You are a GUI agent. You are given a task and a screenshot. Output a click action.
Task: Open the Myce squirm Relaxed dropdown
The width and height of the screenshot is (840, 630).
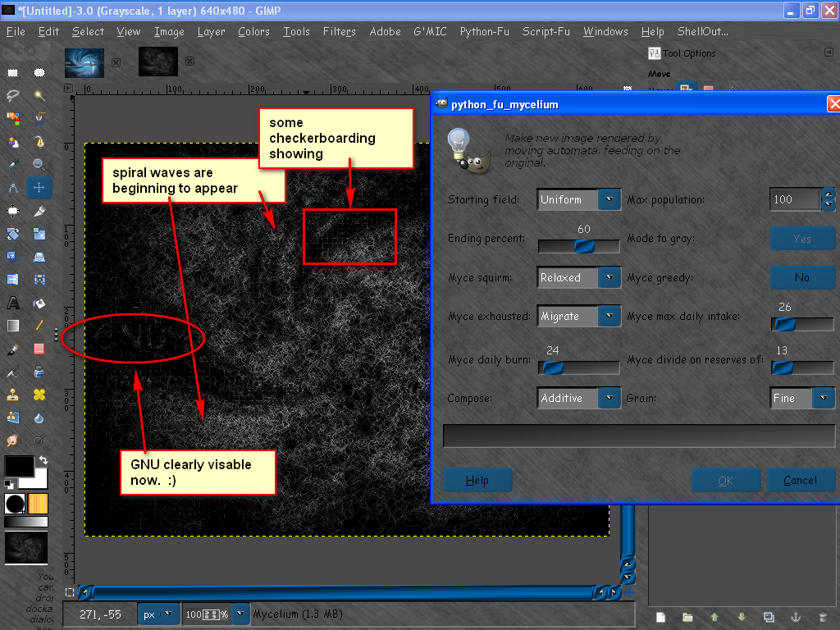(x=578, y=277)
